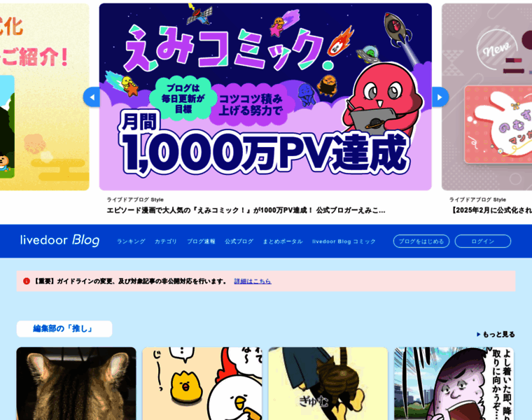Open the shouting man manga card
532x420 pixels.
454,384
